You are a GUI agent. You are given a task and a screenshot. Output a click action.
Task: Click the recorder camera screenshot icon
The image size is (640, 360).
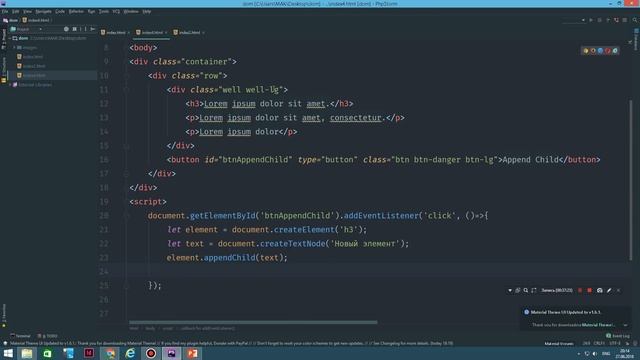click(600, 290)
